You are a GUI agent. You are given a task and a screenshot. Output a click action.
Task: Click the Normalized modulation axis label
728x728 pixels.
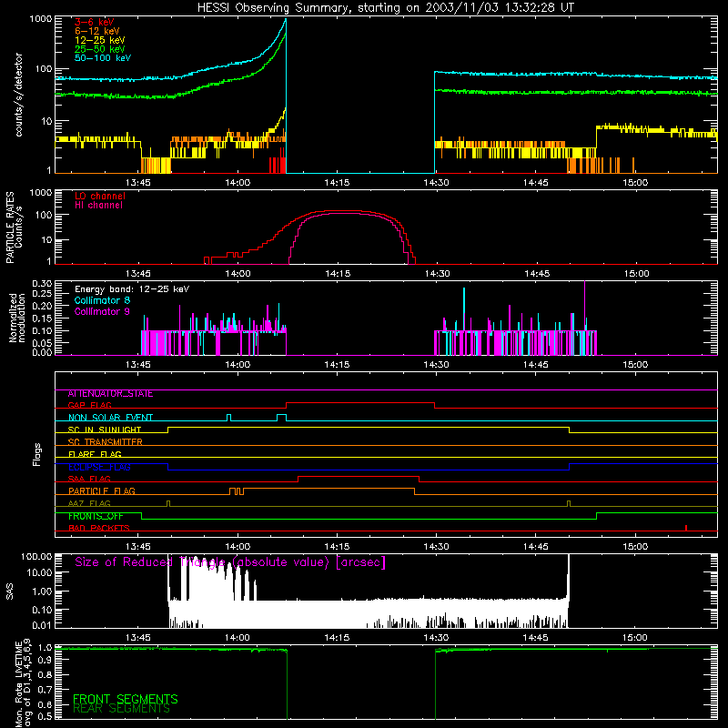point(16,318)
